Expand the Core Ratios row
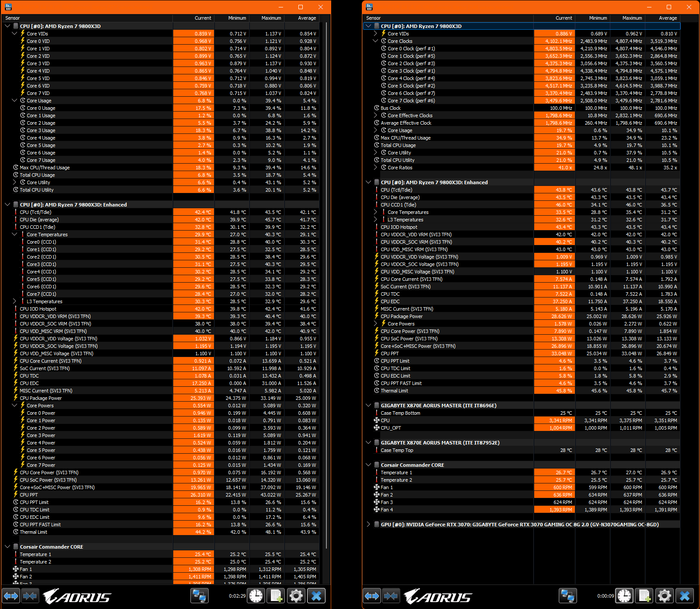The image size is (700, 609). coord(375,168)
